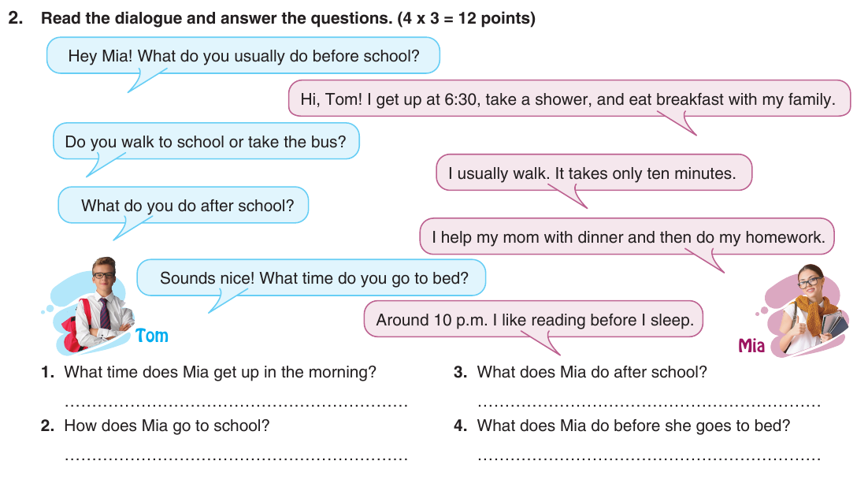
Task: Click the 'walk to school or take the bus' bubble
Action: tap(206, 141)
